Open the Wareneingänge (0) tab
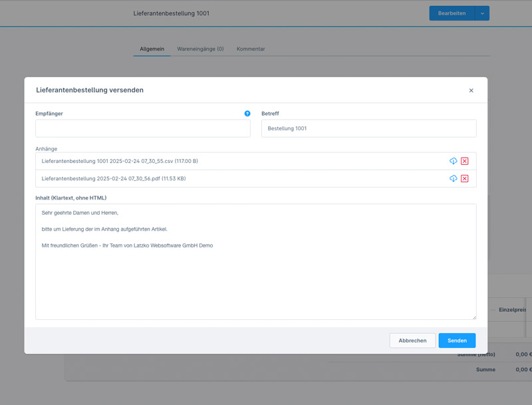 [200, 49]
